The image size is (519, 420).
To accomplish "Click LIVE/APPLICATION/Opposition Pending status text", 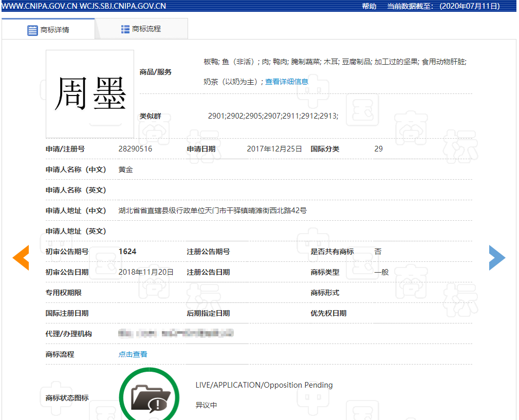I will tap(264, 385).
